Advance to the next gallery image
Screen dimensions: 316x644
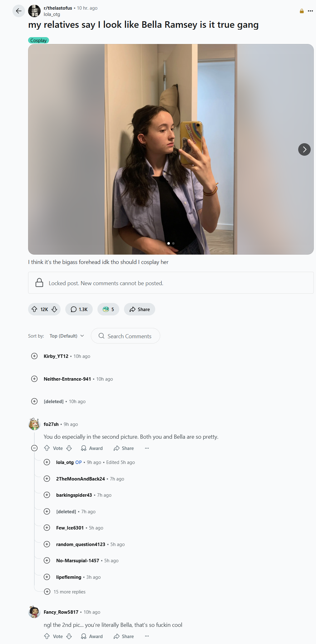coord(304,149)
